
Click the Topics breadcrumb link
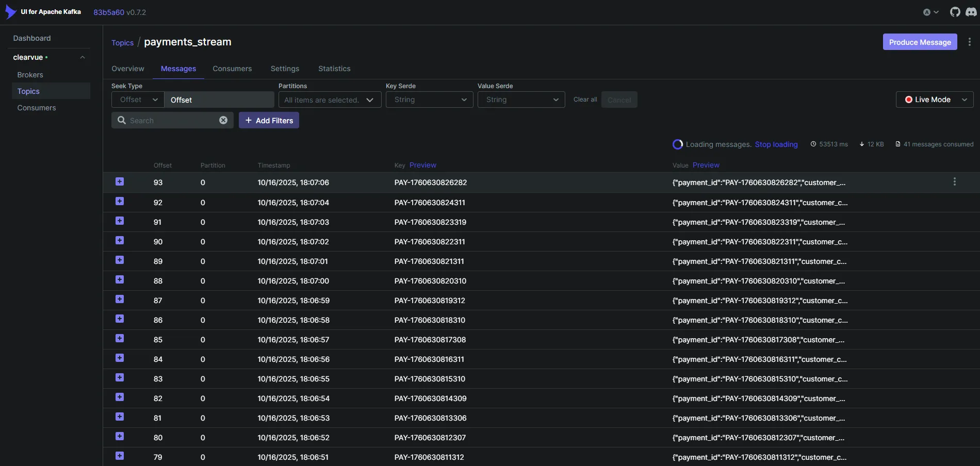click(x=122, y=43)
